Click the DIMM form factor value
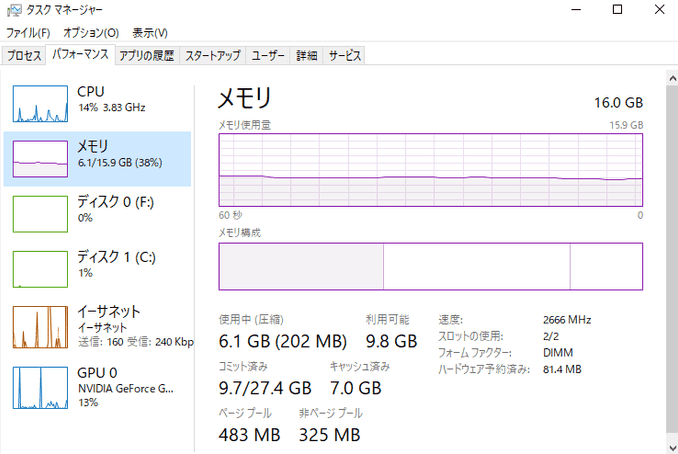Viewport: 678px width, 454px height. 558,353
